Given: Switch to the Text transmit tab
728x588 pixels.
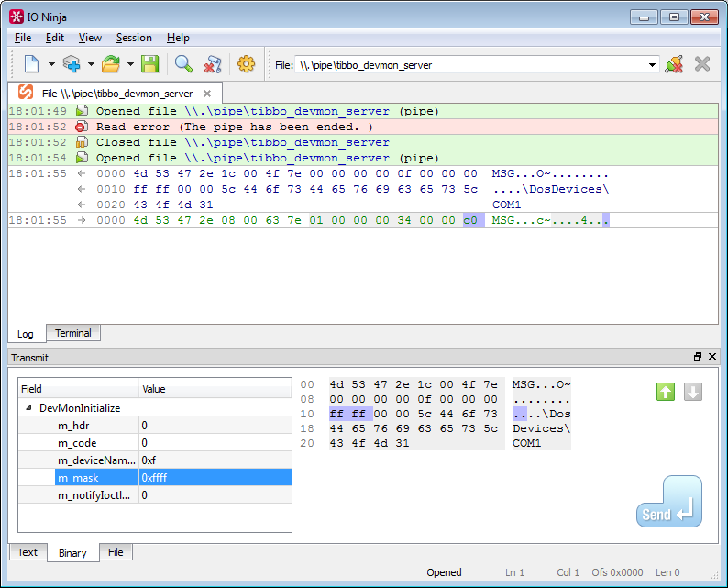Looking at the screenshot, I should pos(28,552).
